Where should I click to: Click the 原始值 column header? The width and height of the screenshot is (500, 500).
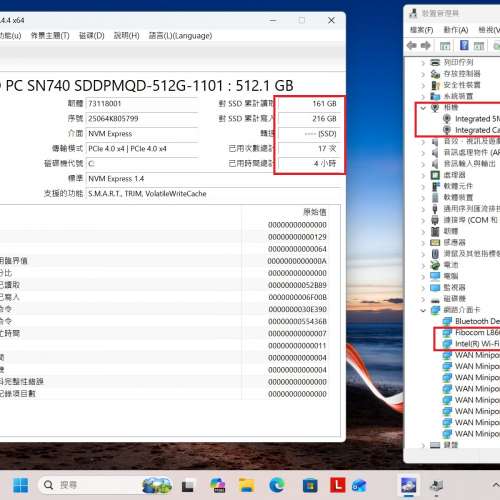(315, 212)
